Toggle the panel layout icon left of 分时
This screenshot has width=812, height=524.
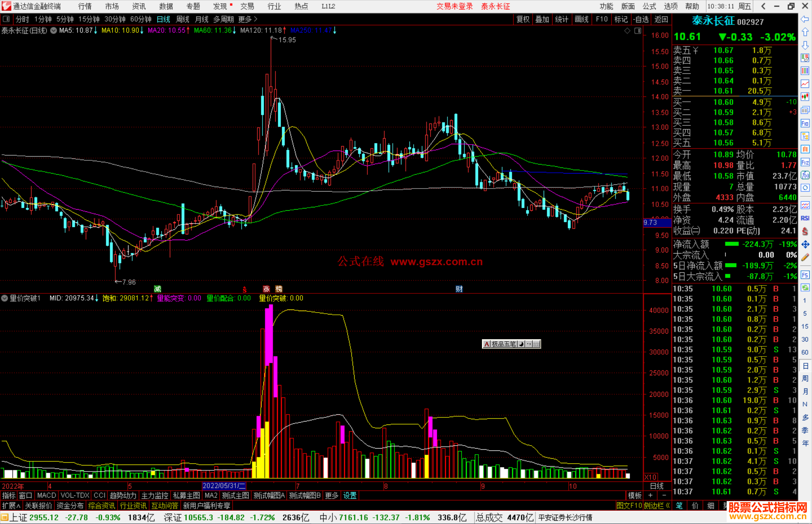(6, 19)
